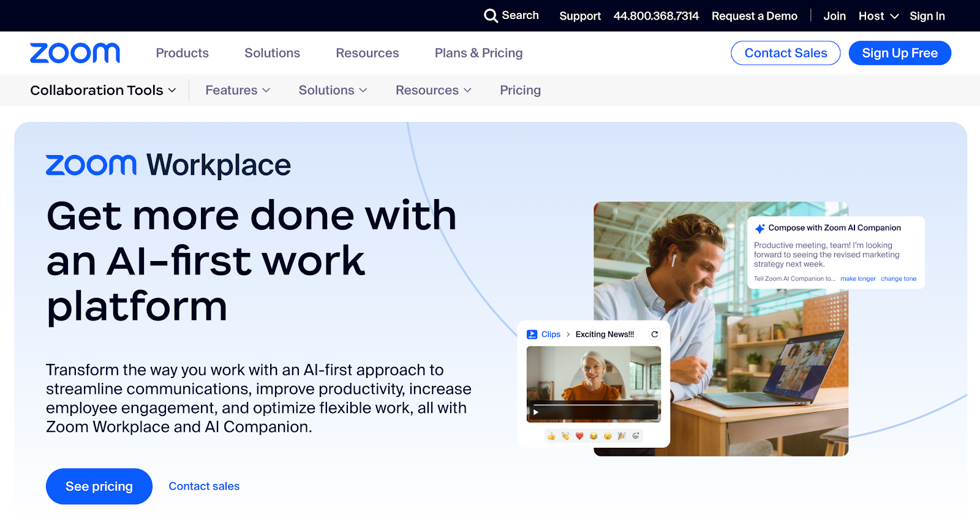Open Solutions in the main white navigation
Image resolution: width=980 pixels, height=522 pixels.
coord(272,53)
